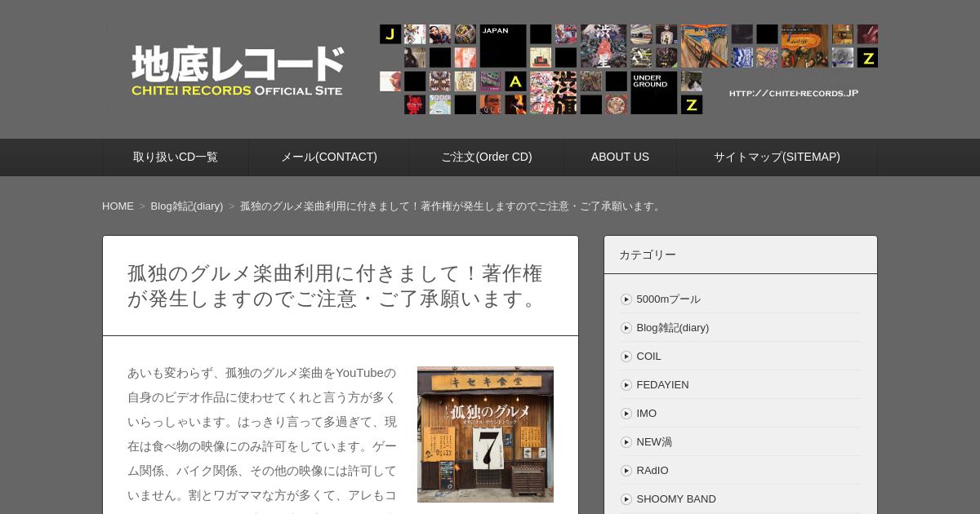Screen dimensions: 980x514
Task: Click the arrow bullet beside IMO
Action: (626, 414)
